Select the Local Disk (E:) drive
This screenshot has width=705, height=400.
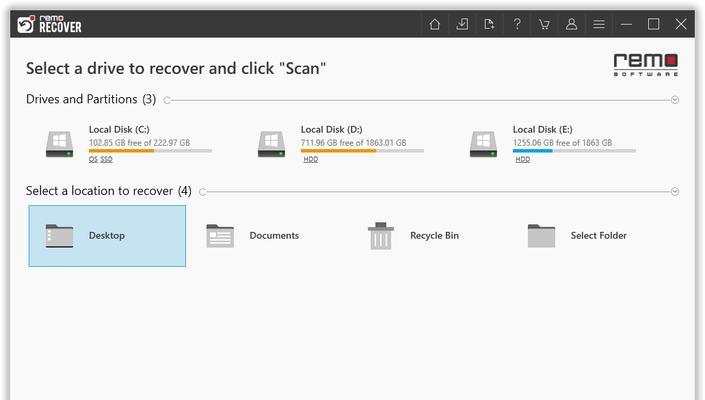click(553, 144)
